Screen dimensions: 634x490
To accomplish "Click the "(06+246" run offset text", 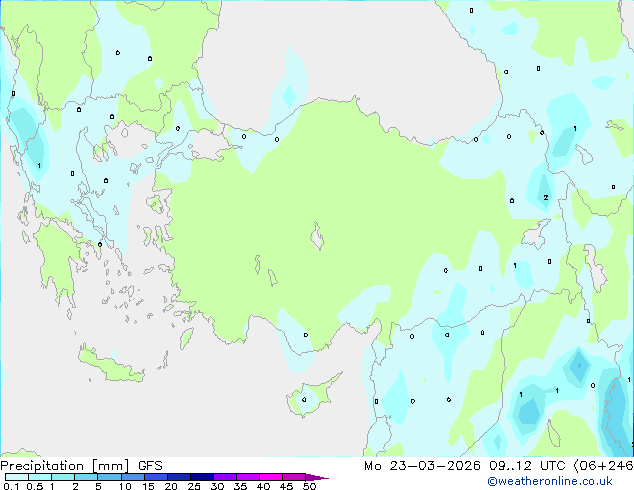I will point(603,466).
